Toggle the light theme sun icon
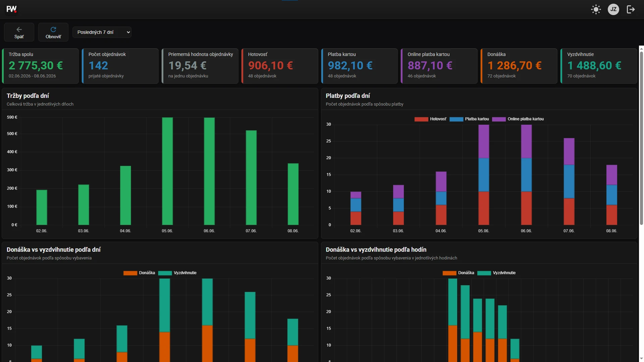 pyautogui.click(x=596, y=9)
